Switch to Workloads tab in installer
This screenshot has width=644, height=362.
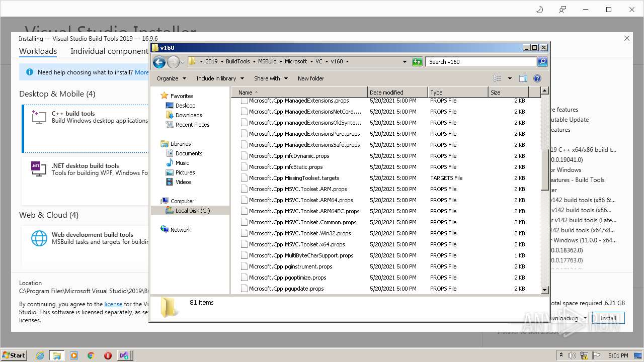(x=38, y=51)
